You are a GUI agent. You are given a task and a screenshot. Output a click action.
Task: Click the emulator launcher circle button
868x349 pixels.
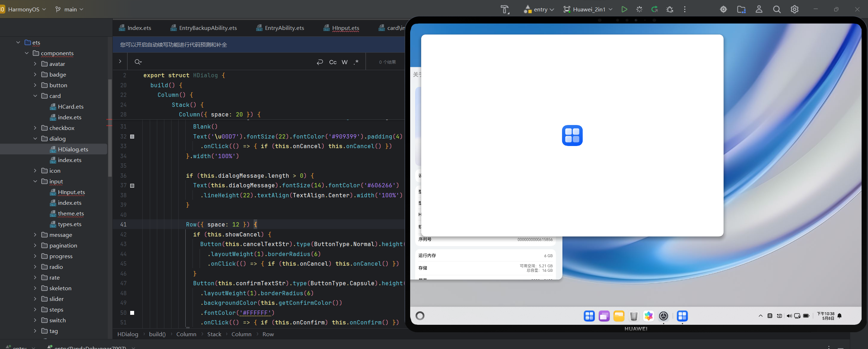click(420, 316)
